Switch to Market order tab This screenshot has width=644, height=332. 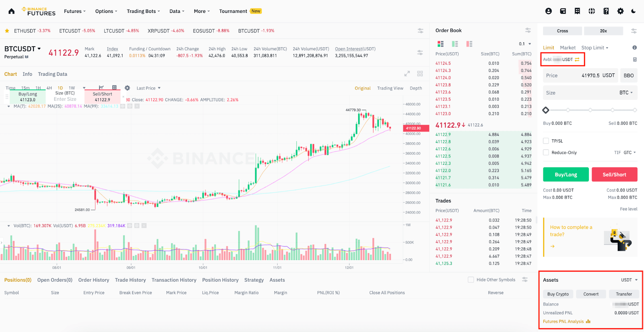pyautogui.click(x=568, y=48)
